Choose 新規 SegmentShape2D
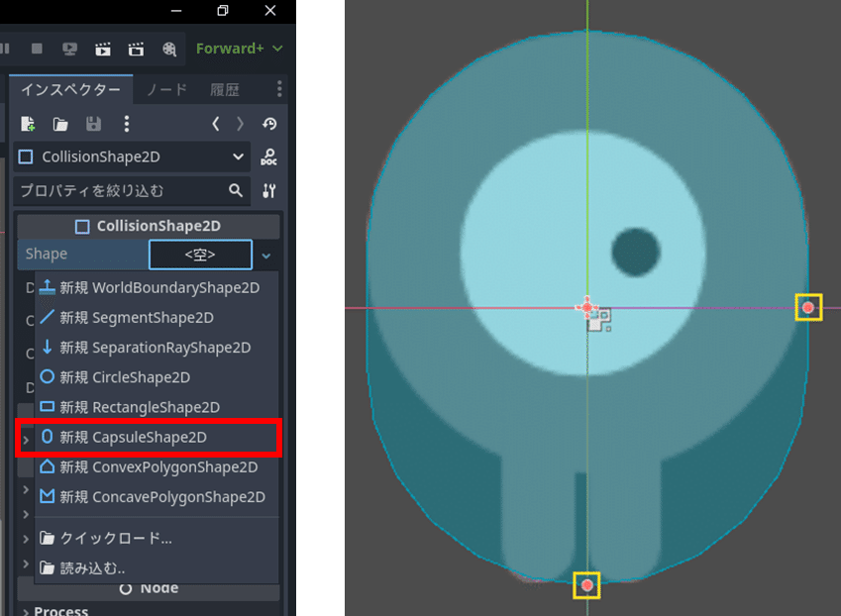Screen dimensions: 841x616 click(x=157, y=317)
